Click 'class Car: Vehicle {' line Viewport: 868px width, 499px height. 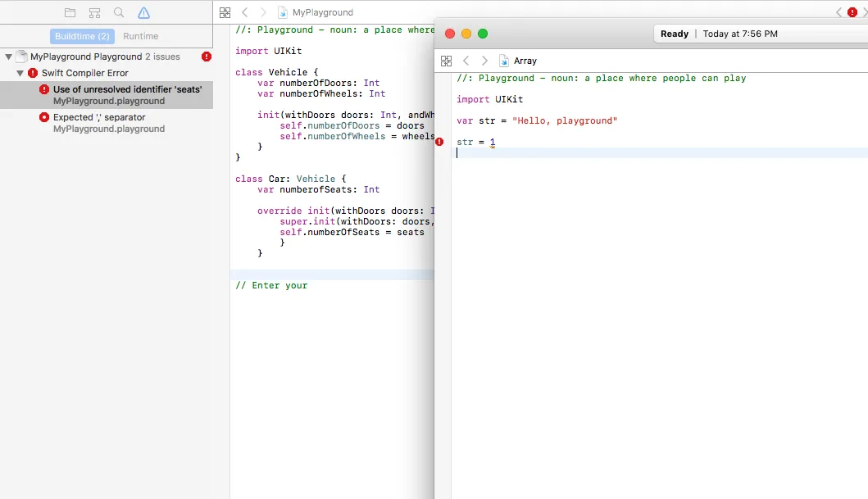point(291,179)
